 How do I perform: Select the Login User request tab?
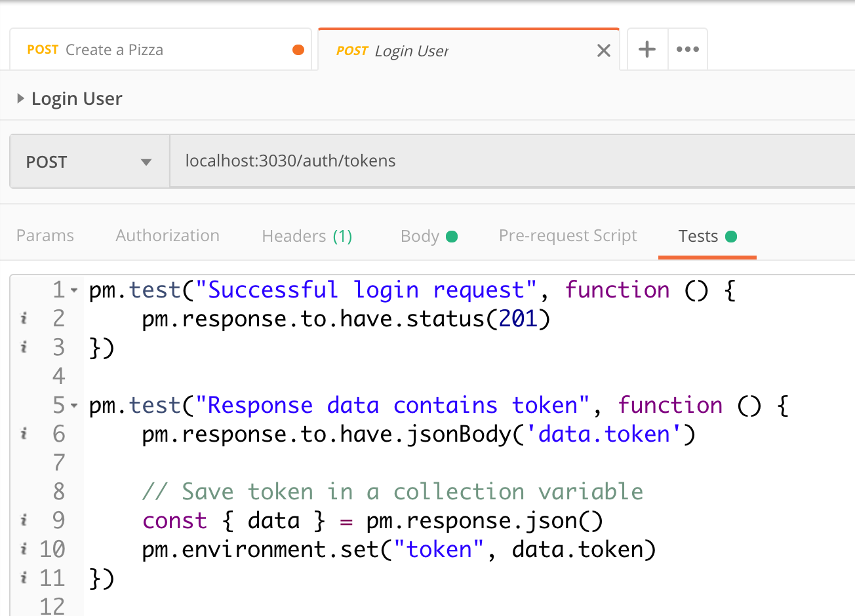(468, 50)
